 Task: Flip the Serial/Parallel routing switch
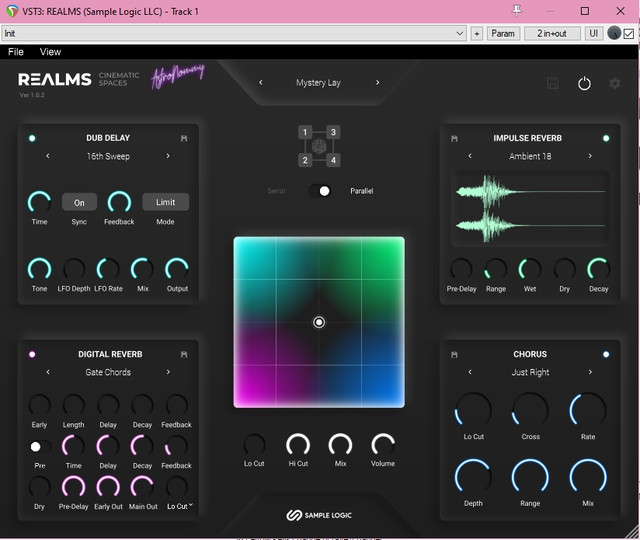(320, 191)
